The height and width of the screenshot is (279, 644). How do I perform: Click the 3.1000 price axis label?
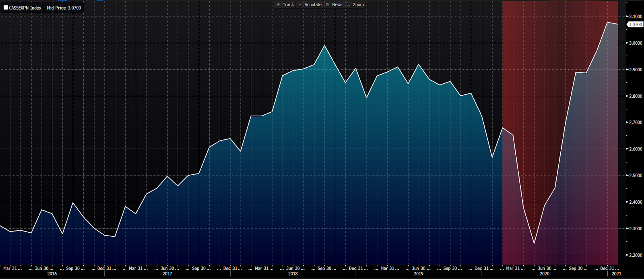[636, 17]
